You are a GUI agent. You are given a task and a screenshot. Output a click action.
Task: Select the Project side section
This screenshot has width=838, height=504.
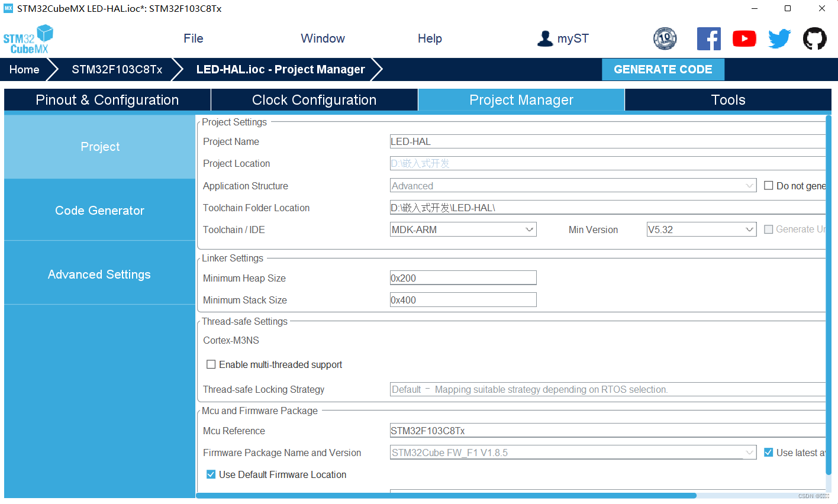click(x=99, y=147)
